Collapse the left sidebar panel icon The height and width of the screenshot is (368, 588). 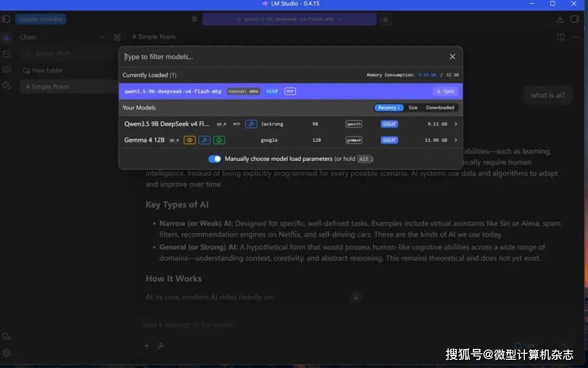[6, 19]
